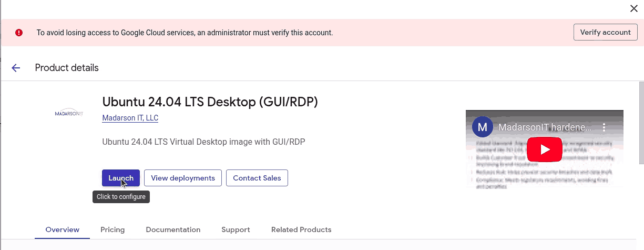Click the red error icon in banner
644x250 pixels.
(19, 33)
